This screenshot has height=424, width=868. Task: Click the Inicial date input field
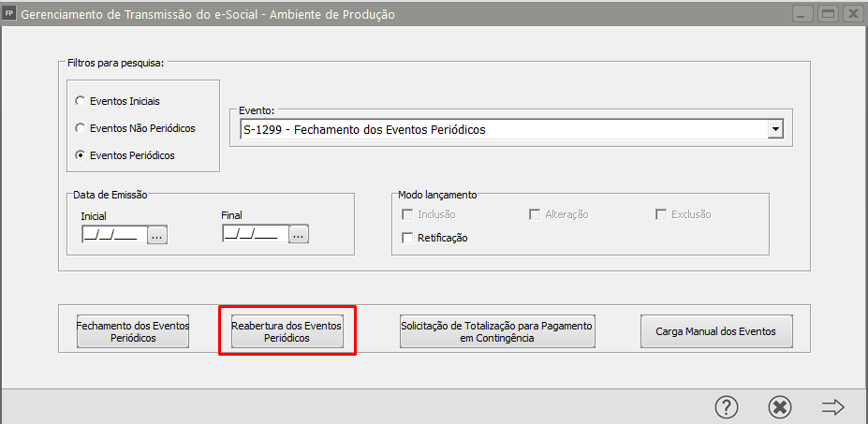pyautogui.click(x=111, y=235)
